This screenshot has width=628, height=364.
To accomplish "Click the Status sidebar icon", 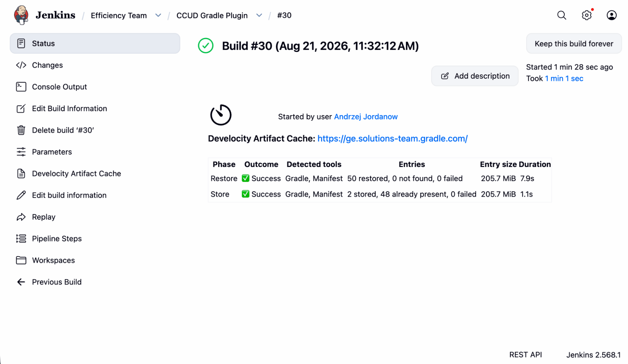I will [x=21, y=43].
